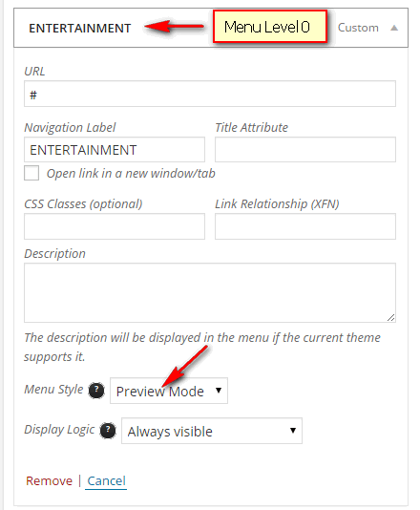Click the Cancel link
Screen dimensions: 420x510
(x=106, y=480)
